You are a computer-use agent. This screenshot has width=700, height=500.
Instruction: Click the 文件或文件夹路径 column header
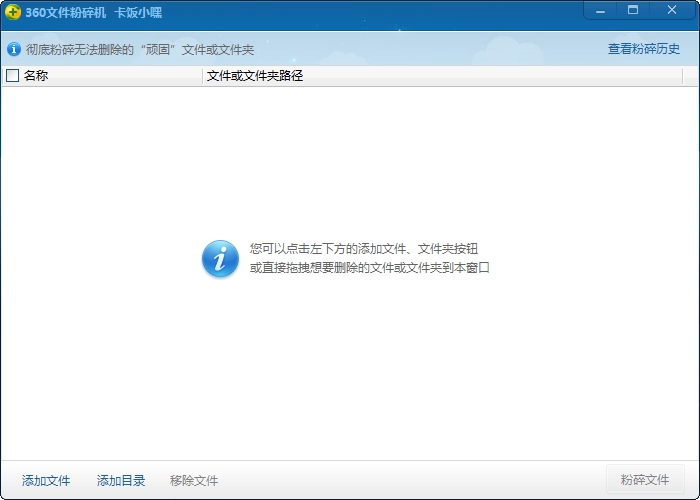254,75
